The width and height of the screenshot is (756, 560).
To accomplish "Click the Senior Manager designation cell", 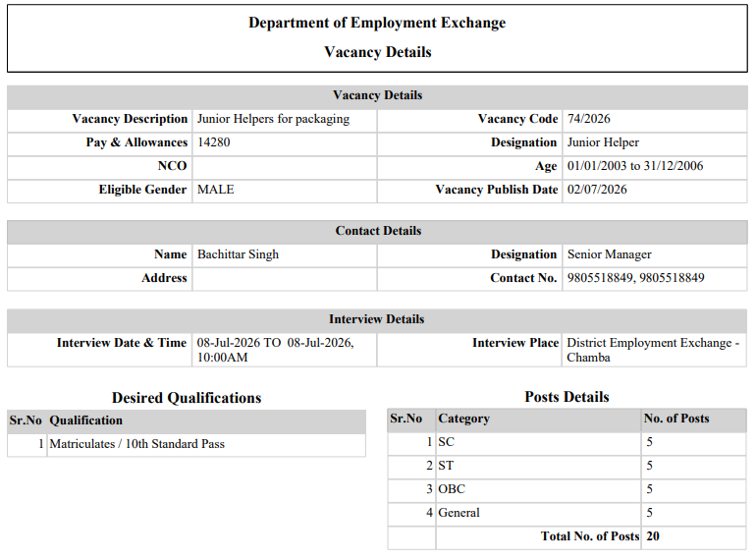I will click(654, 254).
